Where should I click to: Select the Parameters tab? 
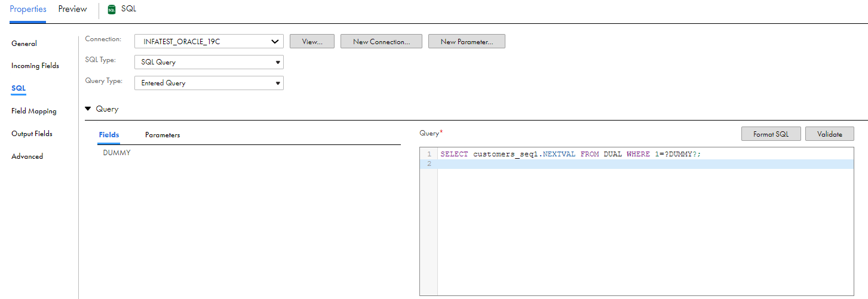point(162,135)
